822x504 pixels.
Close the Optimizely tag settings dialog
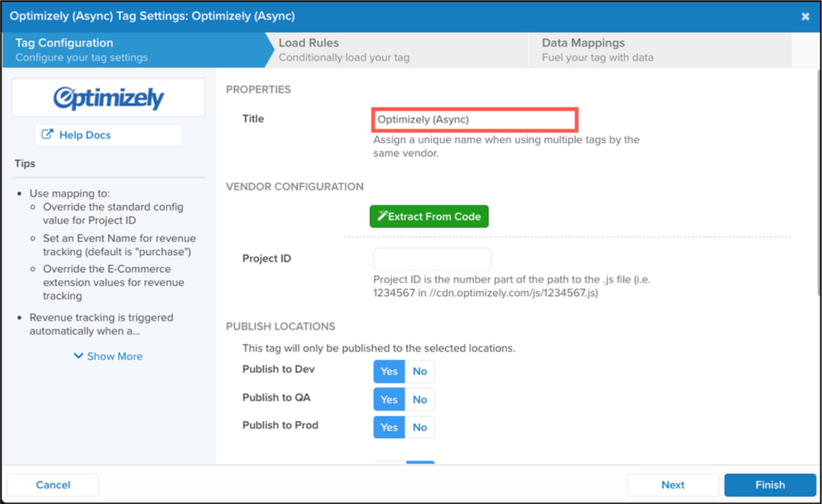coord(805,16)
